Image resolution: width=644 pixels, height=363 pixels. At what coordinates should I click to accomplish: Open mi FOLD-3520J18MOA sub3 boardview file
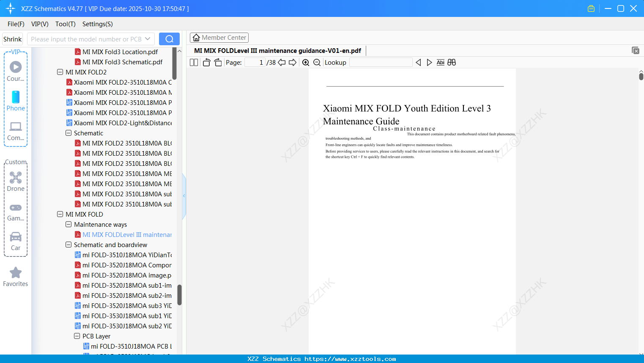coord(123,306)
